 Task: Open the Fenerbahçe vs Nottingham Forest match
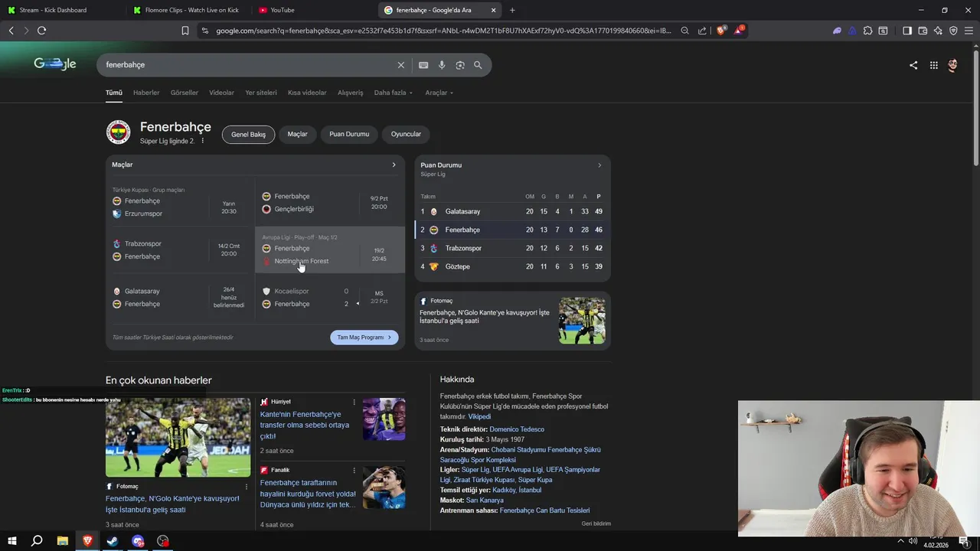330,249
